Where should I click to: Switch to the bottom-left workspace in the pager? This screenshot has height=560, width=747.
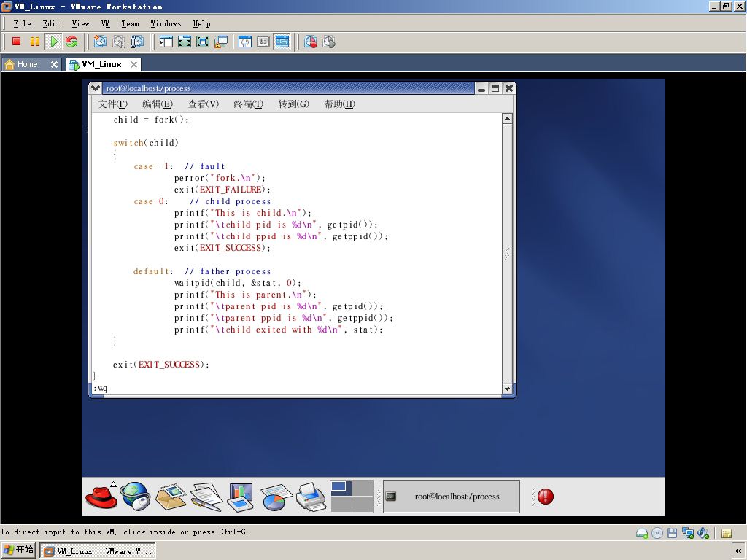click(341, 505)
